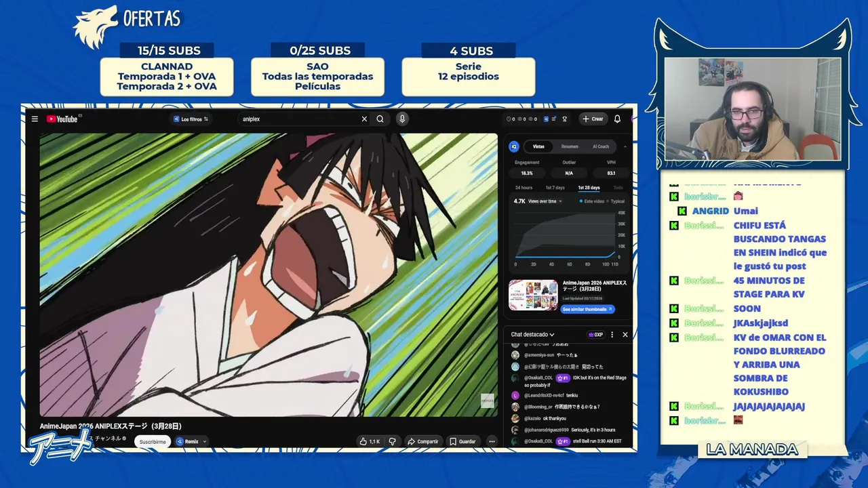Clear the aniplex search text
The height and width of the screenshot is (488, 868).
pyautogui.click(x=364, y=119)
